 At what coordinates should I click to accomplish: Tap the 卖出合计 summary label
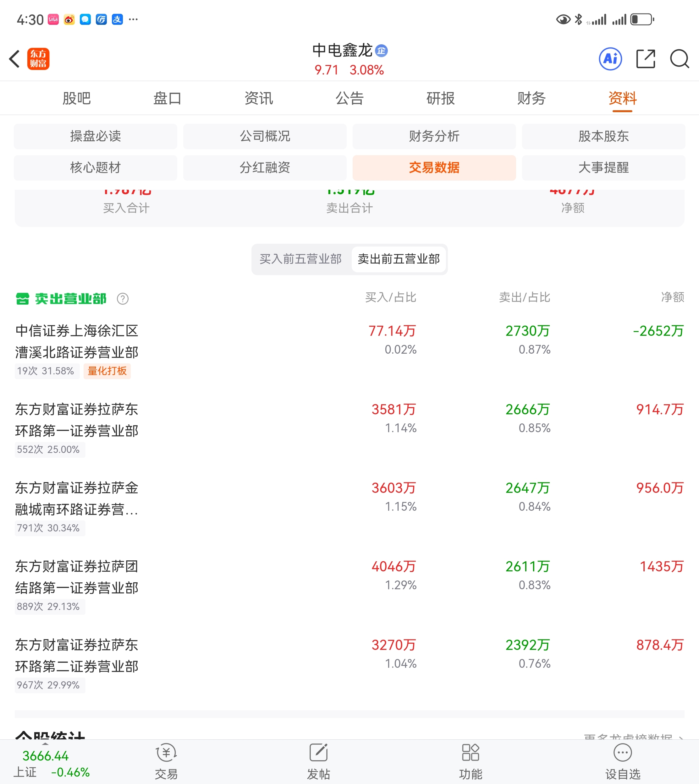pos(349,208)
